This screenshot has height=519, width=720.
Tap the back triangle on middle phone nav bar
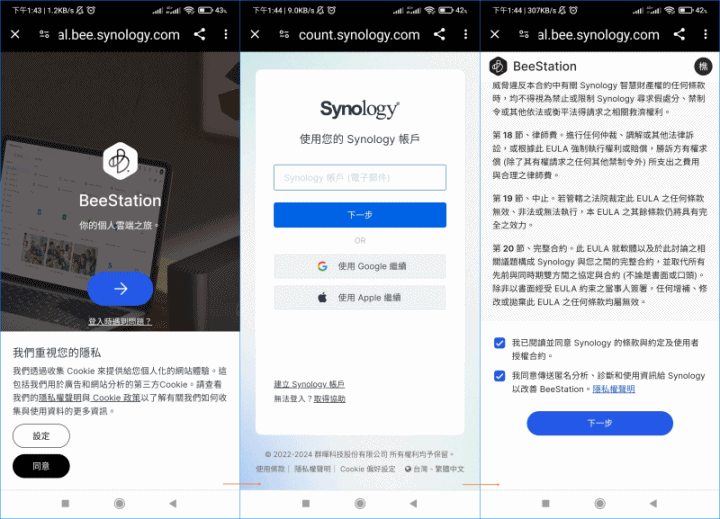pos(413,504)
